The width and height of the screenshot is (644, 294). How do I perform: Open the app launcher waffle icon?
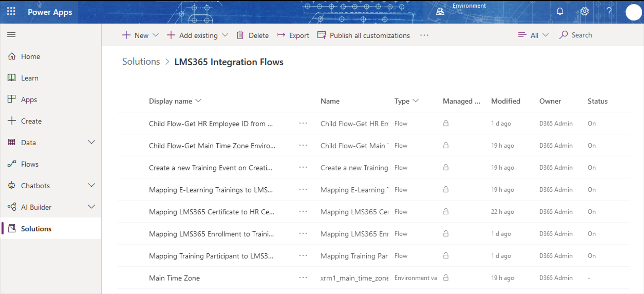(x=11, y=11)
